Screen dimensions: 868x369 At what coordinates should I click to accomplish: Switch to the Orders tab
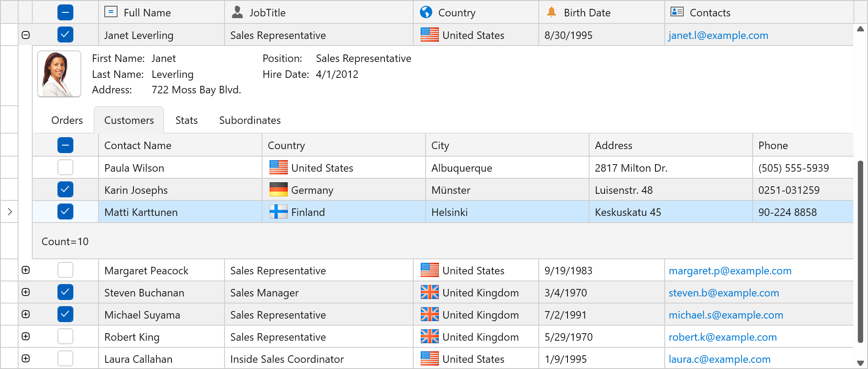67,120
